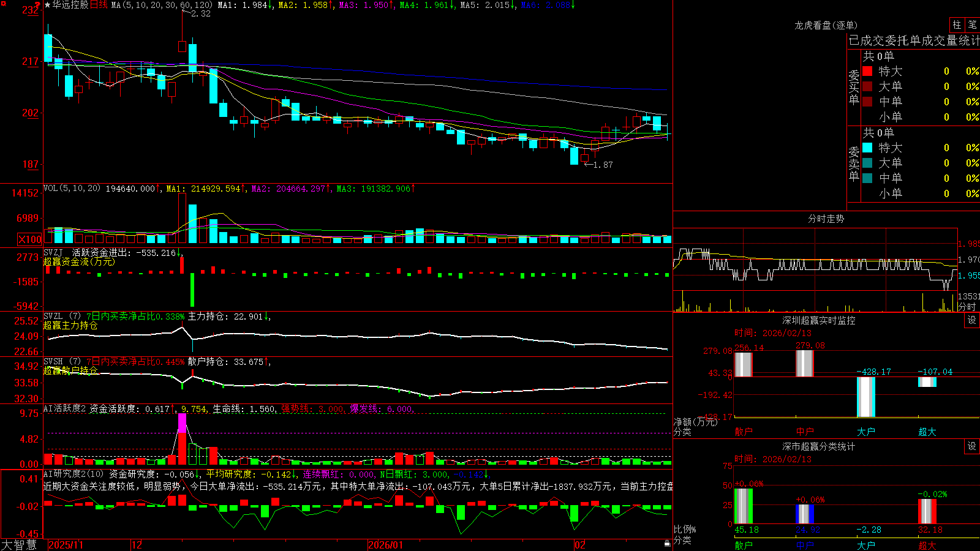Click the 中户 279.08 bar in 深圳超赢实时监控

coord(804,363)
